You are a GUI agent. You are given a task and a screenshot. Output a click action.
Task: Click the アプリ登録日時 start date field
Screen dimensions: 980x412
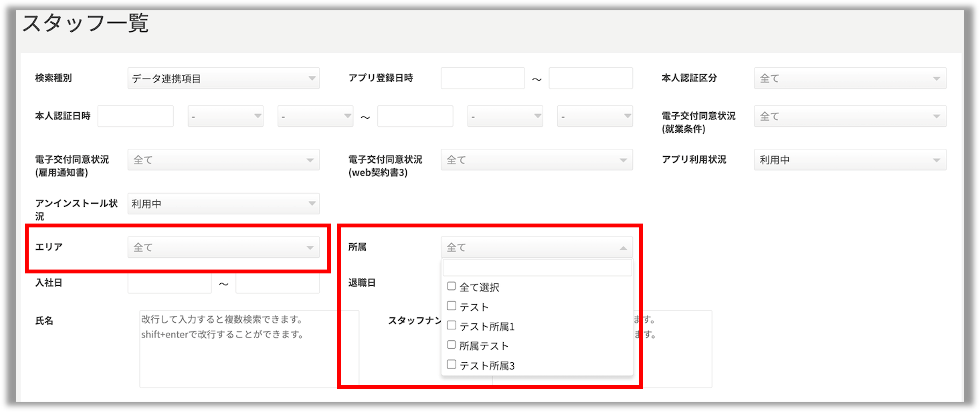482,78
